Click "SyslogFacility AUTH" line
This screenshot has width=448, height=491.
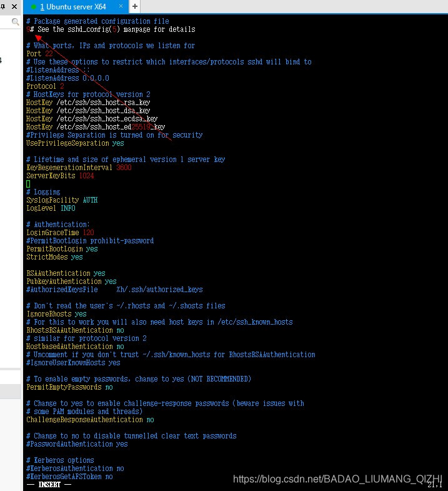tap(62, 200)
